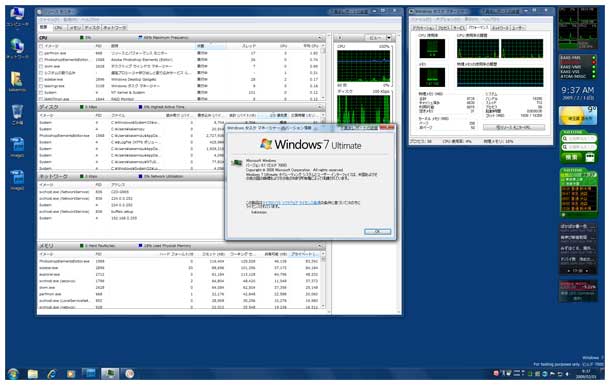Click OK in the Windows 7 Ultimate dialog
610x385 pixels.
click(377, 231)
